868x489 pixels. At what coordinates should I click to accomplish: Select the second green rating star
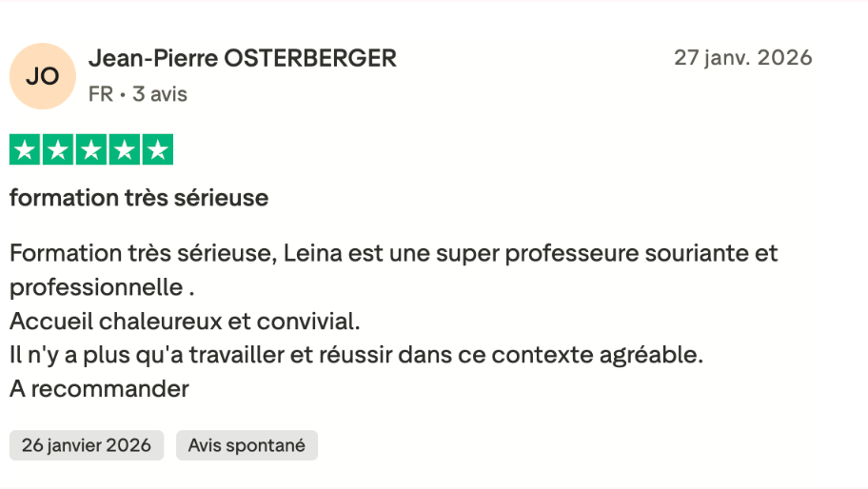[x=58, y=149]
